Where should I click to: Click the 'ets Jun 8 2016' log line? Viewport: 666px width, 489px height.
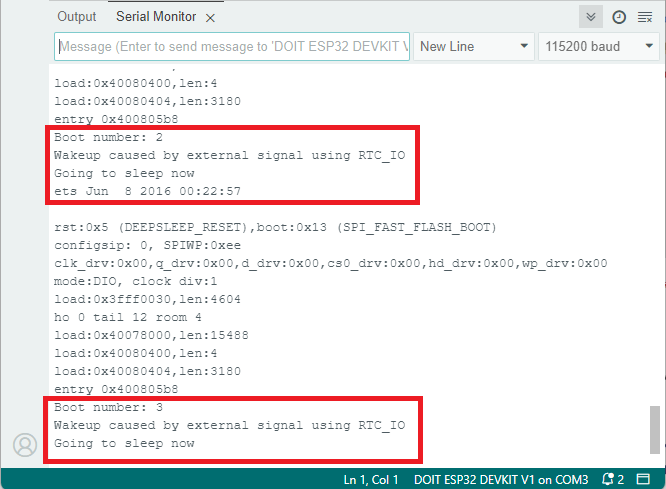[x=147, y=191]
